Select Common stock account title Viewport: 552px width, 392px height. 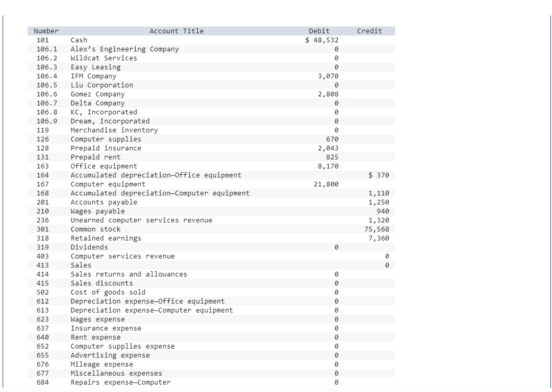(x=95, y=229)
